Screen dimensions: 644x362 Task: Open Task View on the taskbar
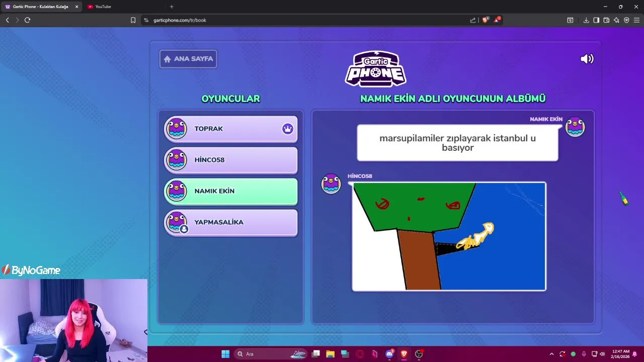316,354
